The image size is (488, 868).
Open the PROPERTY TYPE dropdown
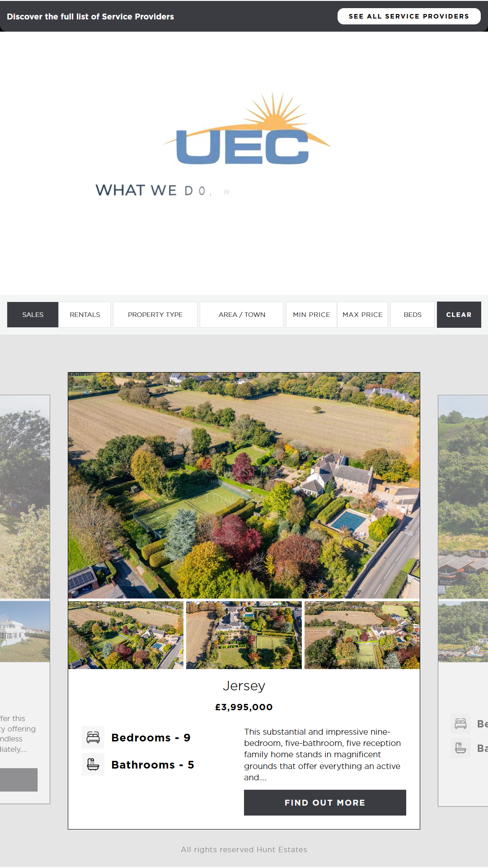click(155, 315)
